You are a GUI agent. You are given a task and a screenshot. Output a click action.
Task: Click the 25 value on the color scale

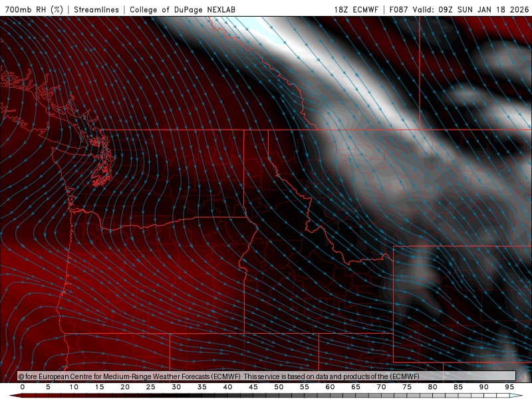point(151,387)
